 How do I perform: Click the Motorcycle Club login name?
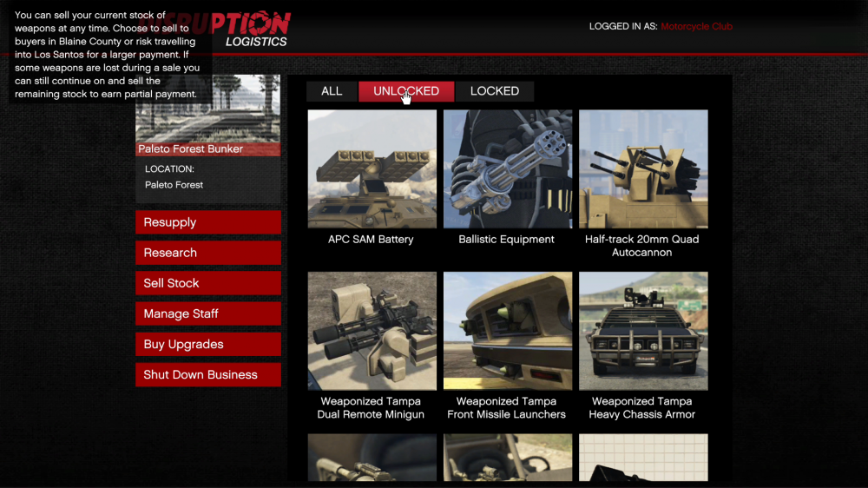[696, 27]
